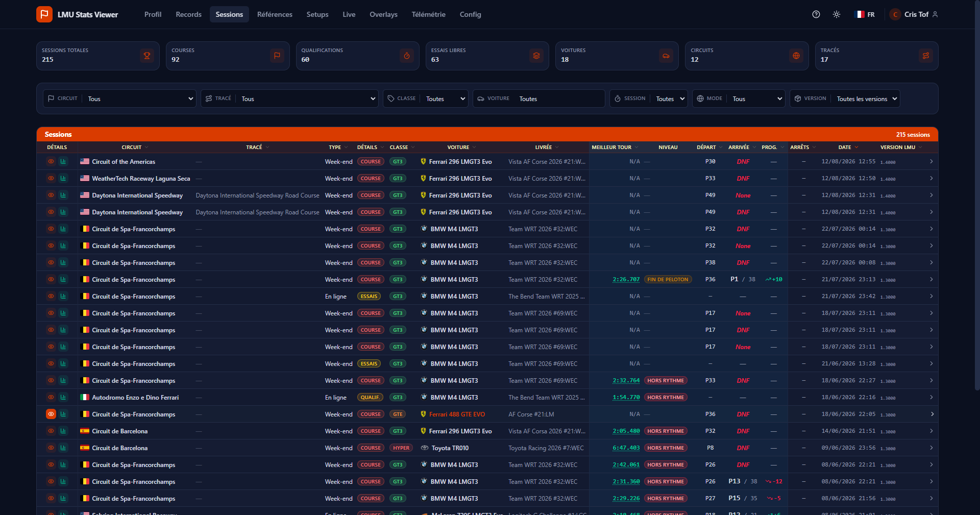
Task: Click the car icon in the Voitures card
Action: coord(666,56)
